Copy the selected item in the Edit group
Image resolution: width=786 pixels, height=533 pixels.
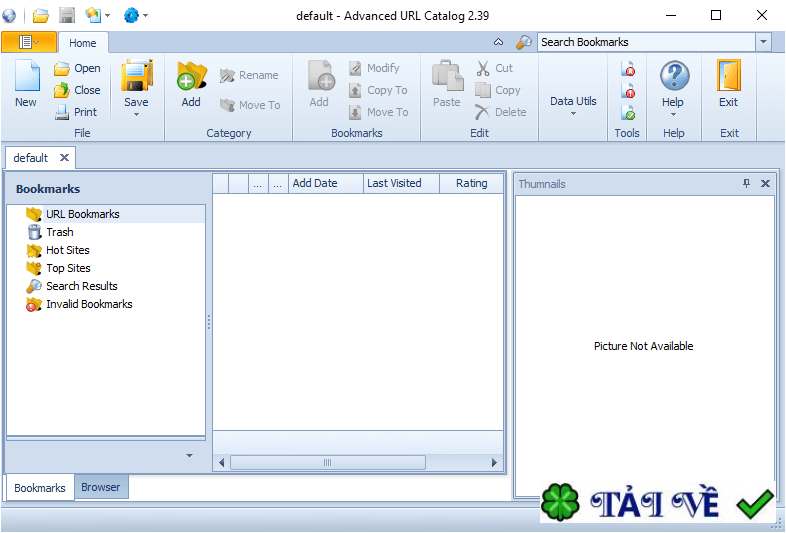(x=498, y=90)
